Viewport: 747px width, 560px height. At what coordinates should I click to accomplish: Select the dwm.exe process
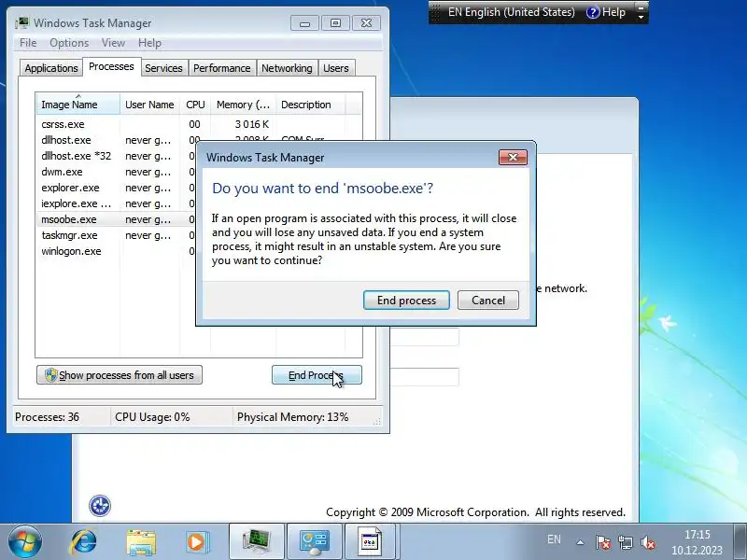(116, 172)
